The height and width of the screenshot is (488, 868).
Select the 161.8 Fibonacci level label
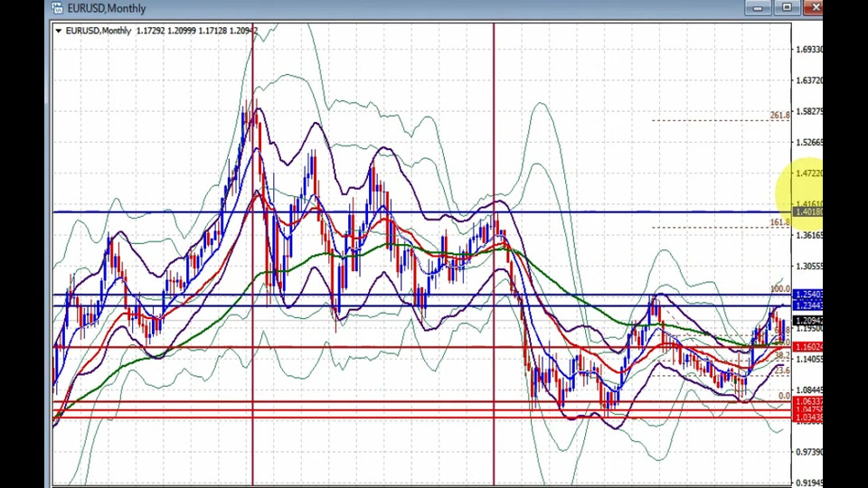coord(779,222)
